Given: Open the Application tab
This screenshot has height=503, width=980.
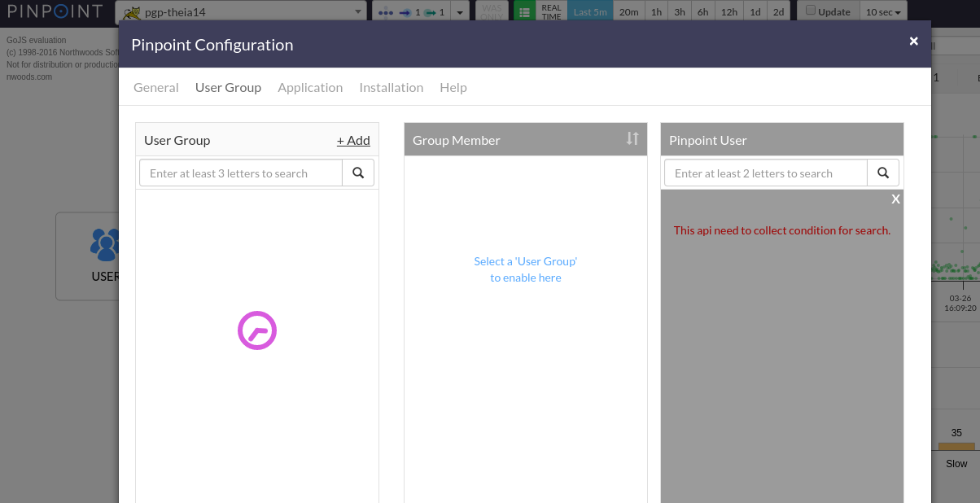Looking at the screenshot, I should pyautogui.click(x=310, y=87).
